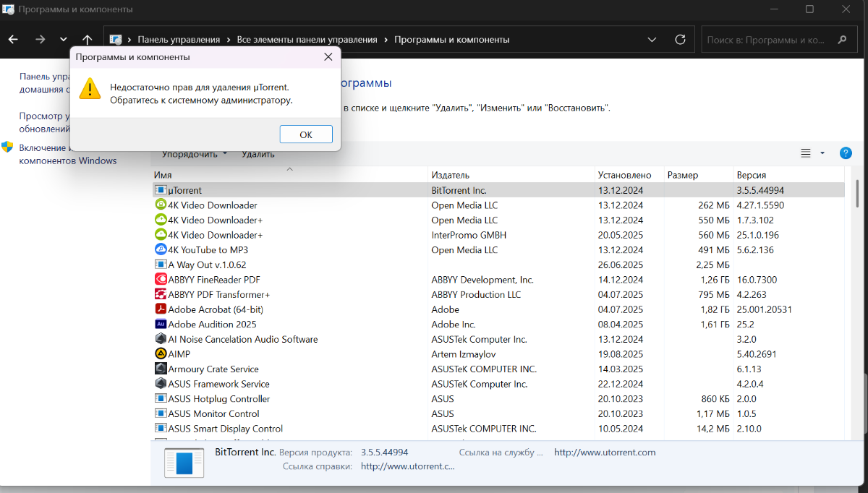The height and width of the screenshot is (493, 868).
Task: Click ASUS Monitor Control icon
Action: tap(161, 413)
